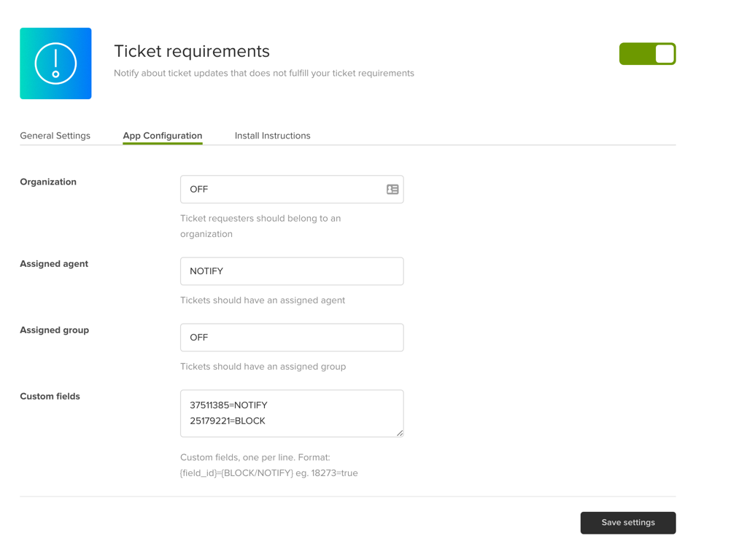Click the custom fields format hint text
Screen dimensions: 747x560
pos(268,465)
